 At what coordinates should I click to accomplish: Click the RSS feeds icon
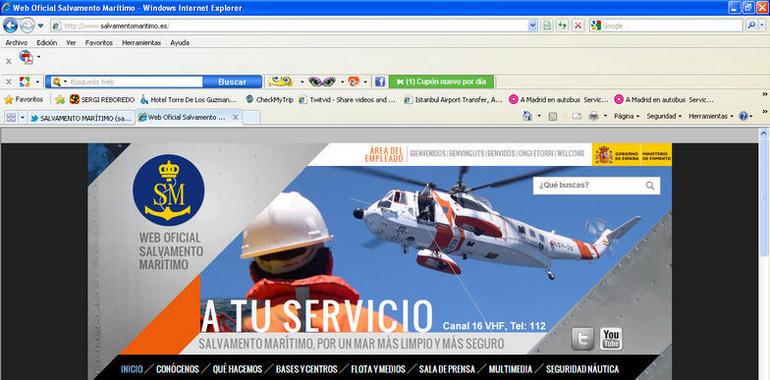tap(552, 116)
